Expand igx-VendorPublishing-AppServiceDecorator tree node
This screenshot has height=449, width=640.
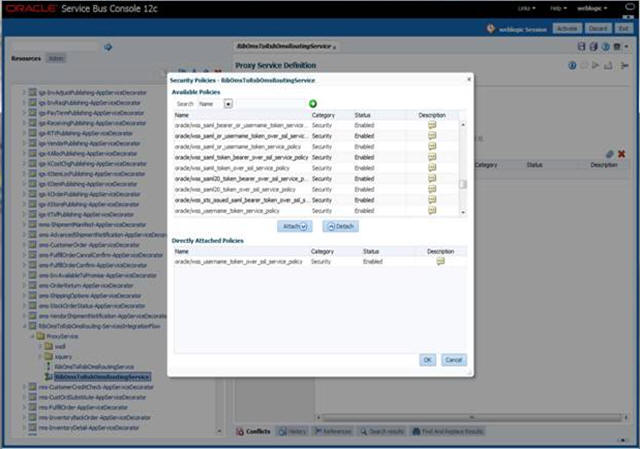pos(24,143)
